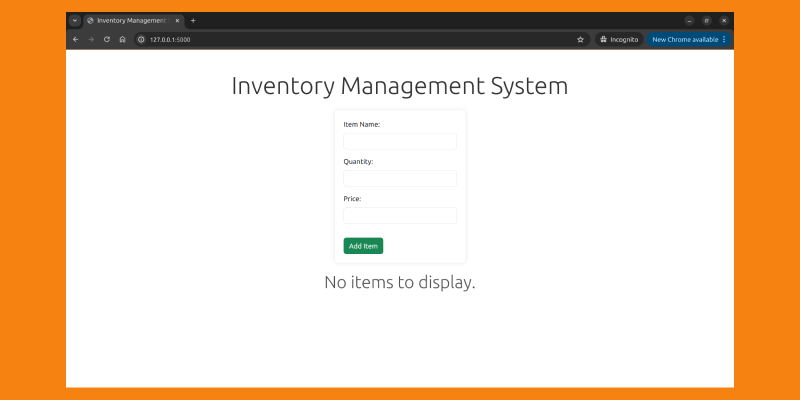Reload the page with refresh icon
Viewport: 800px width, 400px height.
[107, 39]
